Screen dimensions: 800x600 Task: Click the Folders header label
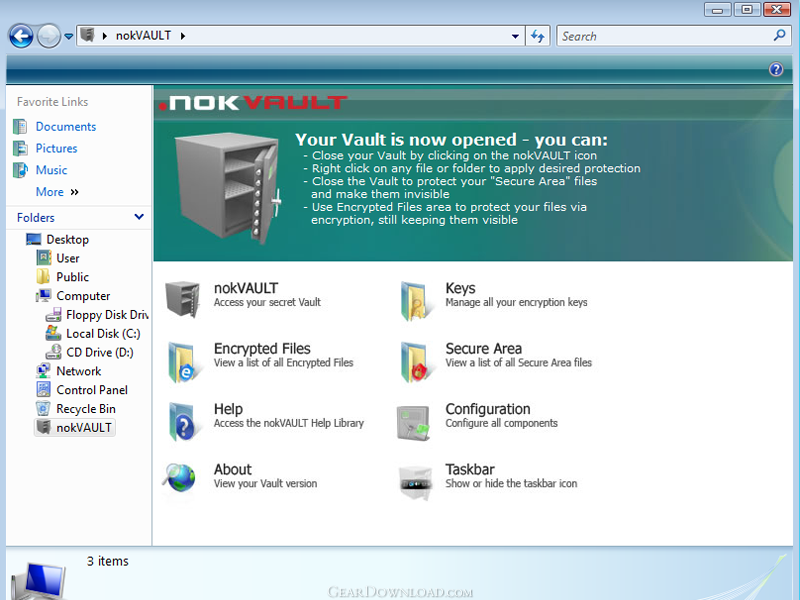pos(36,218)
